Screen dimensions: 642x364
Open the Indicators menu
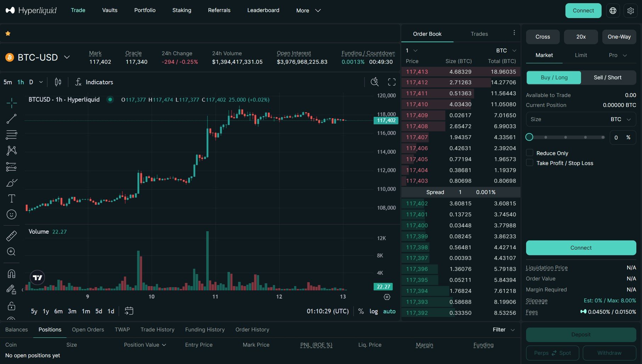[94, 82]
